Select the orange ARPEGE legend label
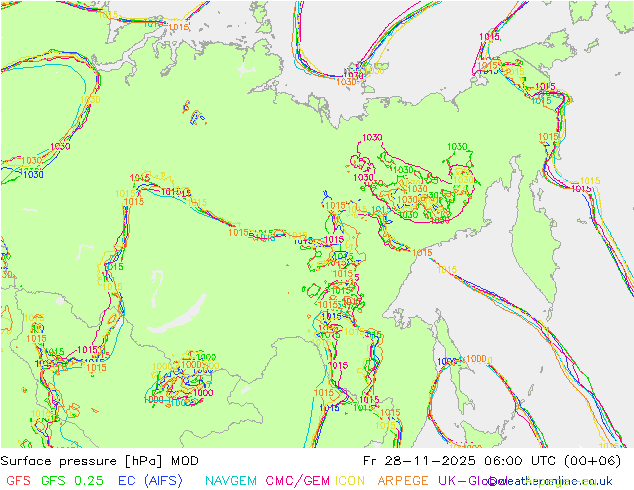The height and width of the screenshot is (490, 634). click(403, 481)
